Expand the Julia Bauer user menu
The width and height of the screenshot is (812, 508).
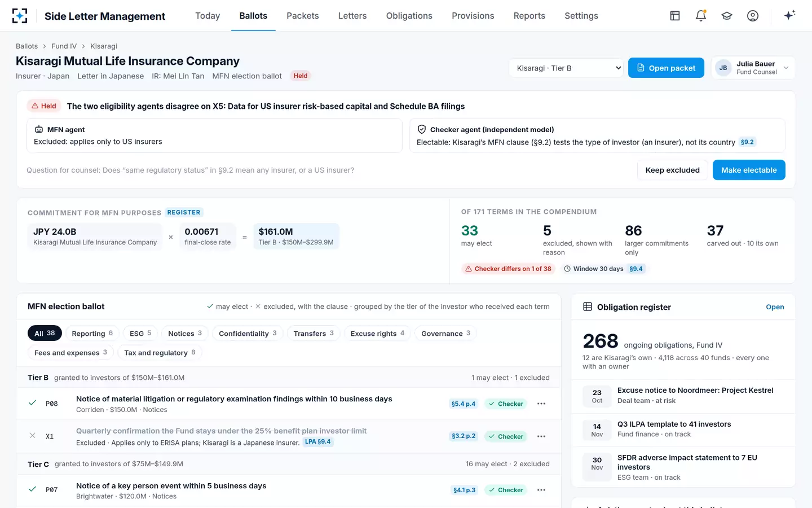pyautogui.click(x=753, y=68)
